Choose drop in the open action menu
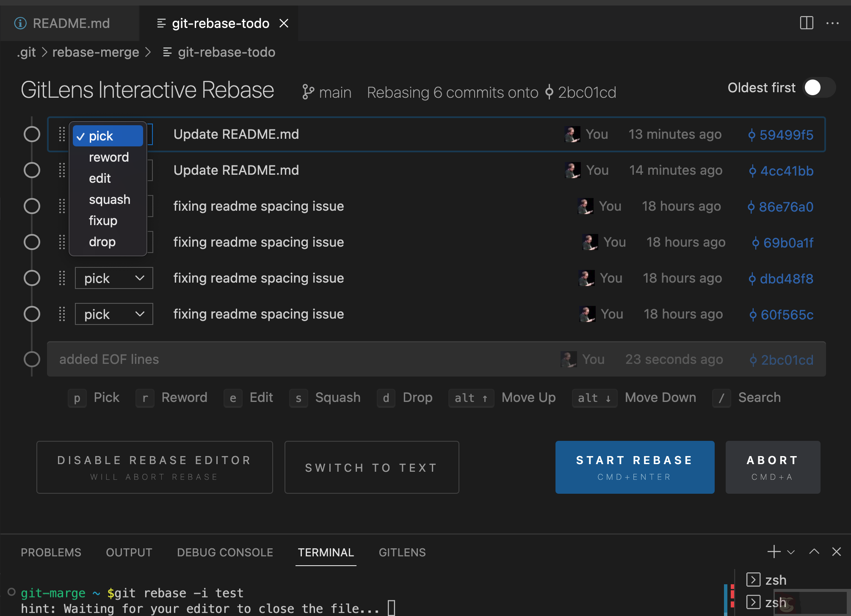Screen dimensions: 851x616 pyautogui.click(x=102, y=242)
